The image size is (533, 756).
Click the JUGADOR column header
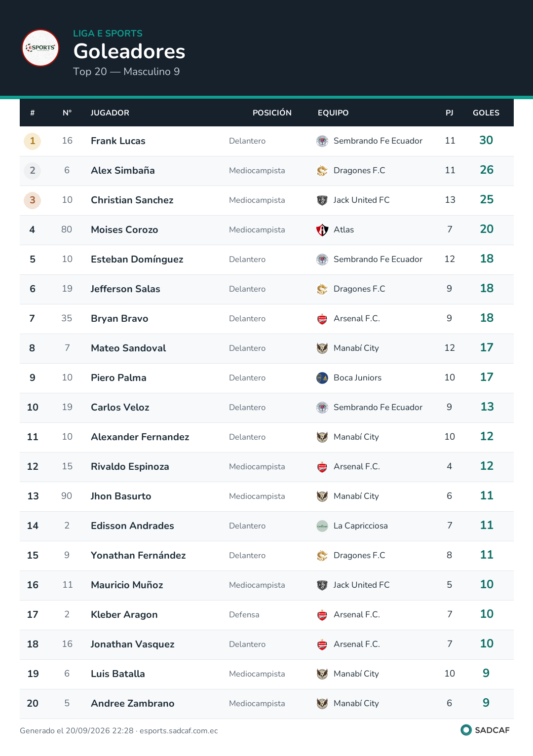click(110, 113)
